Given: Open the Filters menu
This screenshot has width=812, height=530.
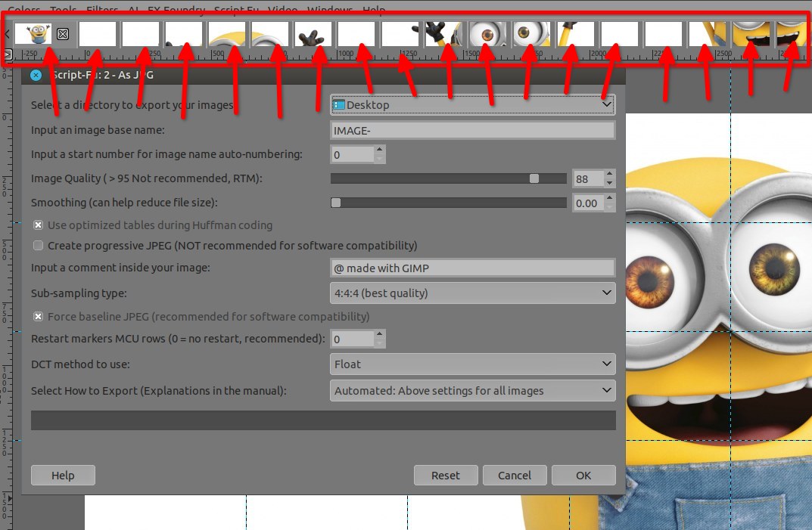Looking at the screenshot, I should coord(102,9).
